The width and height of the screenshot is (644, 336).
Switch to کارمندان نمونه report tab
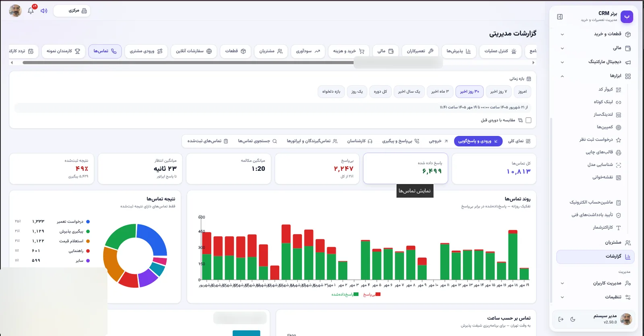(x=63, y=51)
